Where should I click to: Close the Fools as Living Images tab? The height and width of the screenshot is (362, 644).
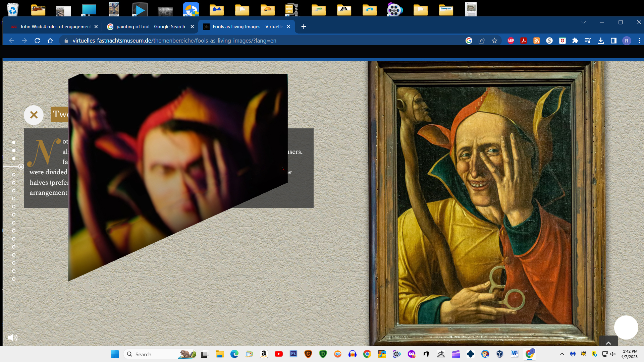point(288,26)
